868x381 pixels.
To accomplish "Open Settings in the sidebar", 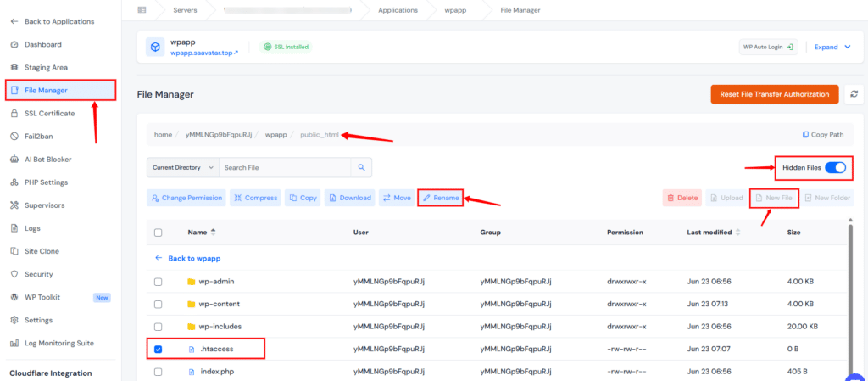I will click(x=31, y=320).
